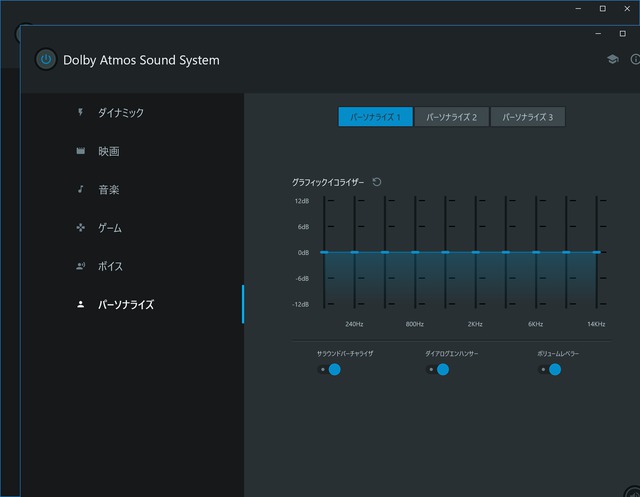Click the 14KHz equalizer slider handle
This screenshot has height=497, width=640.
[597, 252]
